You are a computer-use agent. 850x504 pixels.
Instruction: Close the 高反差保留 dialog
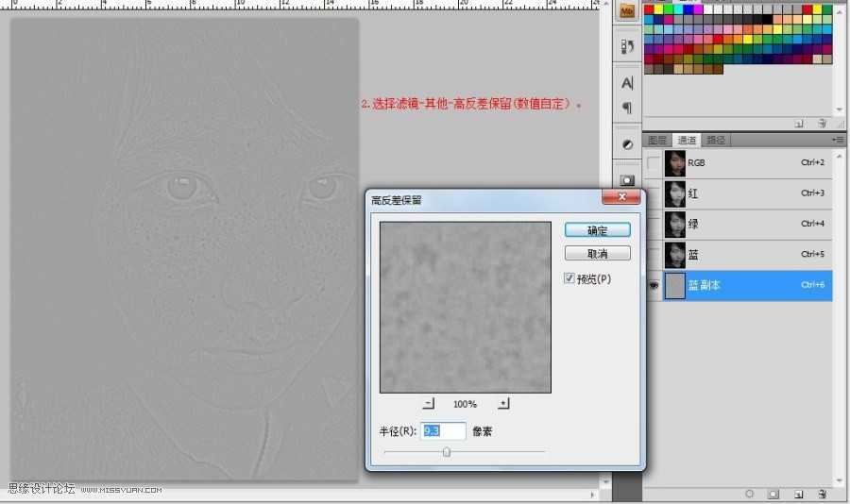coord(621,196)
